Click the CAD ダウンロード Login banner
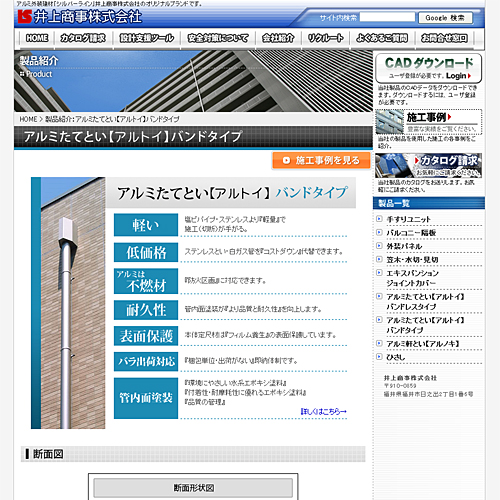The image size is (500, 500). [428, 68]
